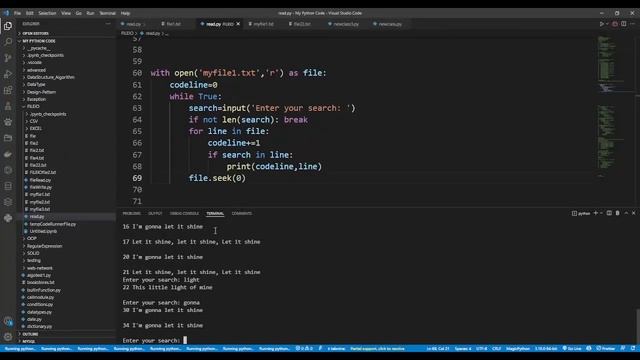
Task: Open the Source Control view
Action: 8,58
